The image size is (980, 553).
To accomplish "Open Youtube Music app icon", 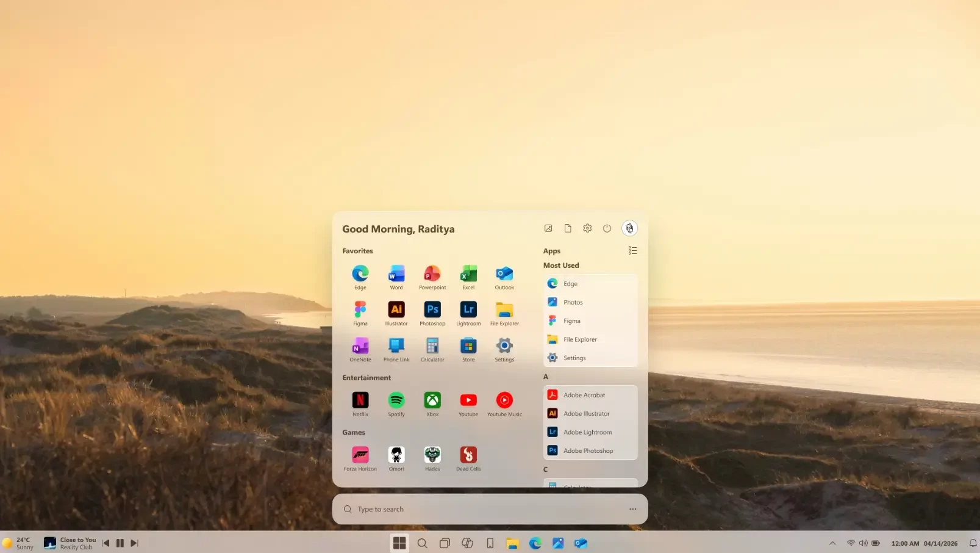I will pos(504,400).
